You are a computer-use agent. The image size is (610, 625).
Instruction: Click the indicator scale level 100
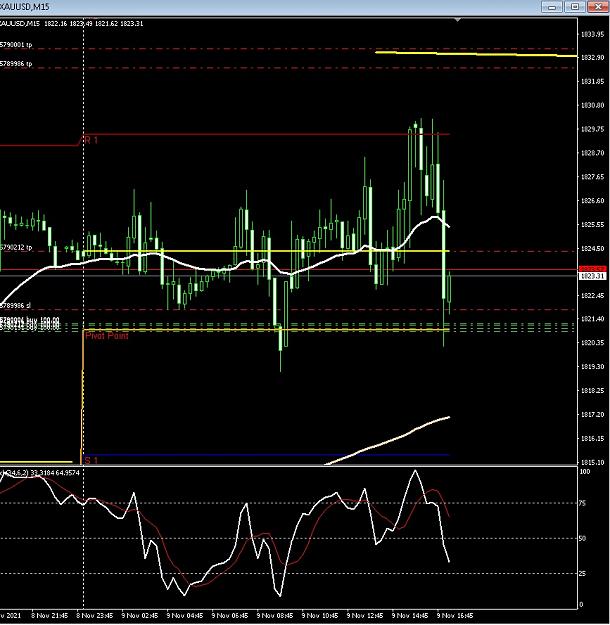584,472
